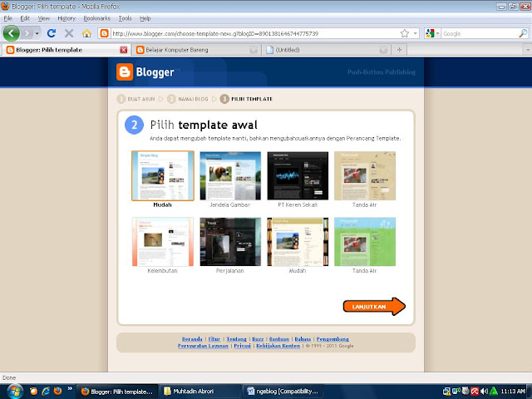Open the Tools menu
The image size is (532, 399).
pyautogui.click(x=125, y=18)
